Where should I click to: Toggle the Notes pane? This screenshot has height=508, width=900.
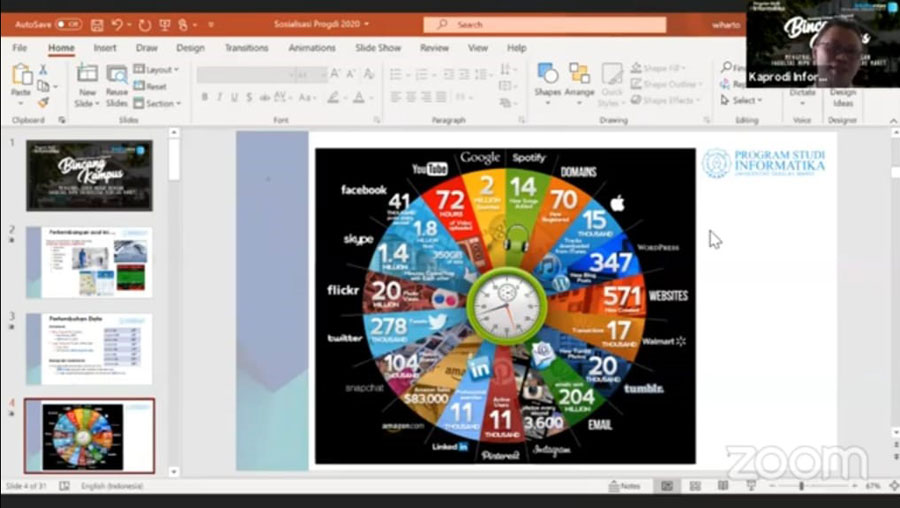624,486
